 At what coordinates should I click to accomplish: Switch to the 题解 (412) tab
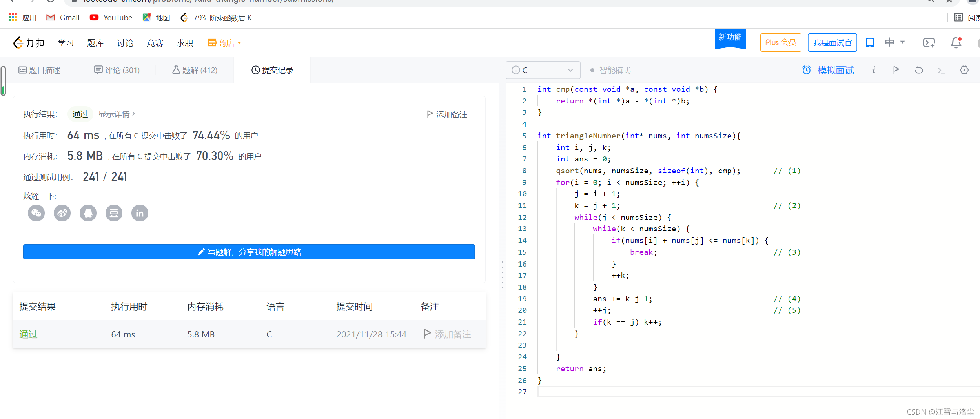click(x=195, y=70)
